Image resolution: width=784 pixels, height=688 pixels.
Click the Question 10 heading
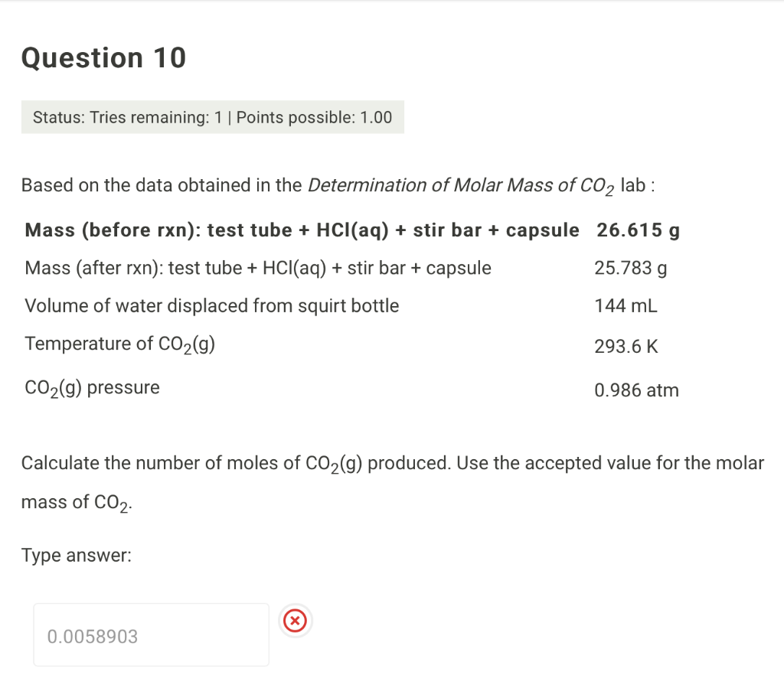(x=103, y=57)
